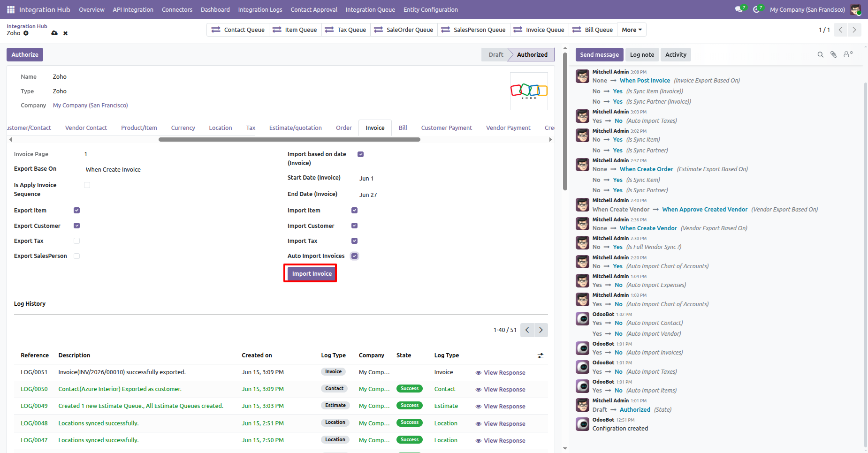Screen dimensions: 868x453
Task: Discard changes with the X icon
Action: pos(65,33)
